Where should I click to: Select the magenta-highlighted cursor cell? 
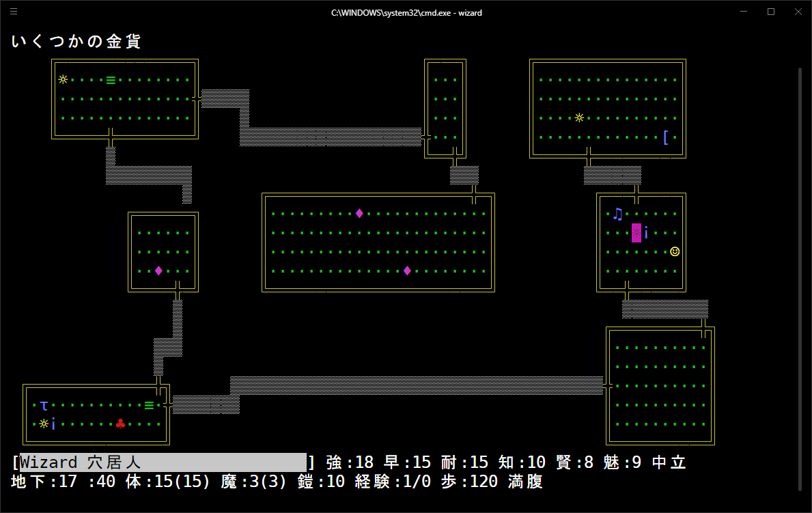point(636,233)
